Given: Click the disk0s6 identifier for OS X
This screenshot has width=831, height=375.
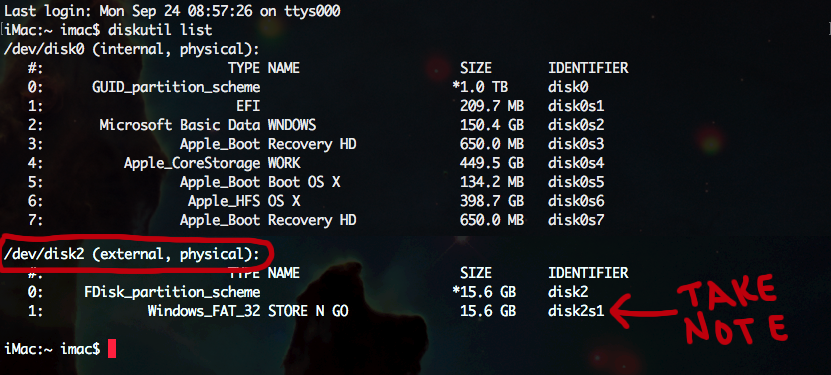Looking at the screenshot, I should pyautogui.click(x=576, y=201).
